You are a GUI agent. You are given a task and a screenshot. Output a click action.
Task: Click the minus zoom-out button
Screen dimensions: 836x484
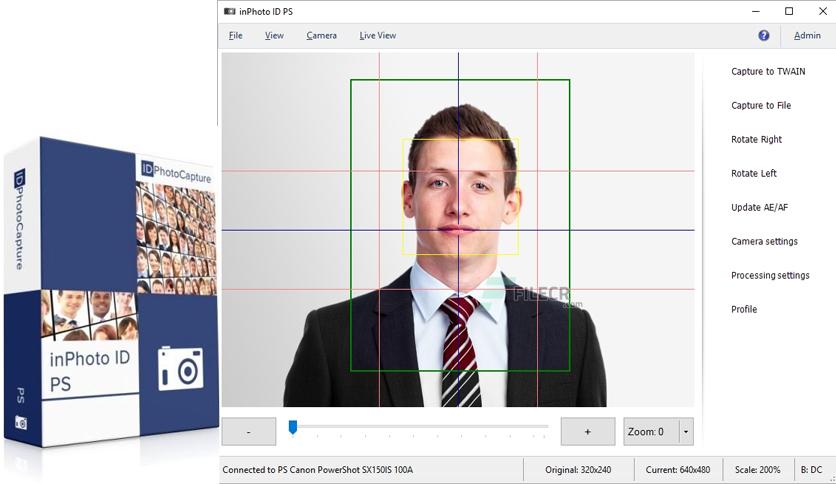[x=248, y=431]
